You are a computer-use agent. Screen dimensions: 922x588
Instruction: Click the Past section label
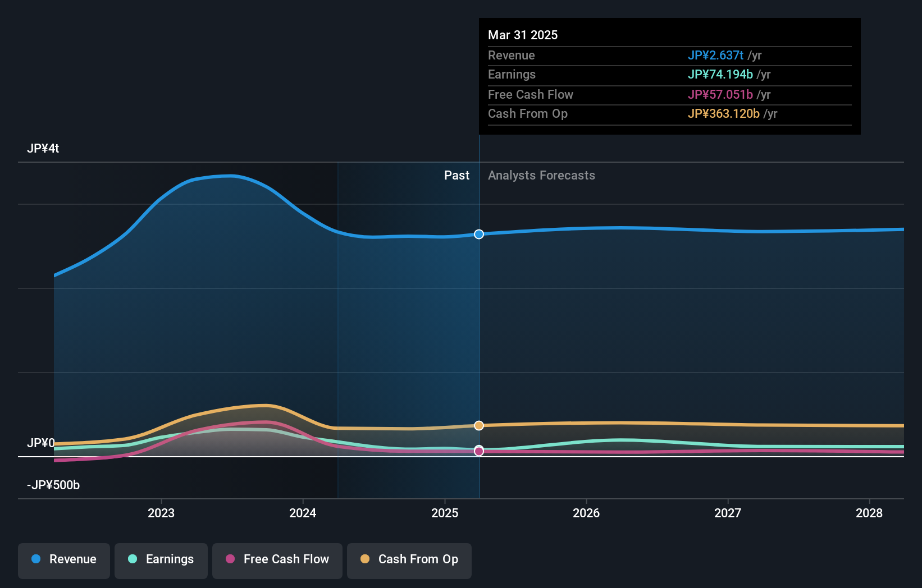tap(457, 175)
